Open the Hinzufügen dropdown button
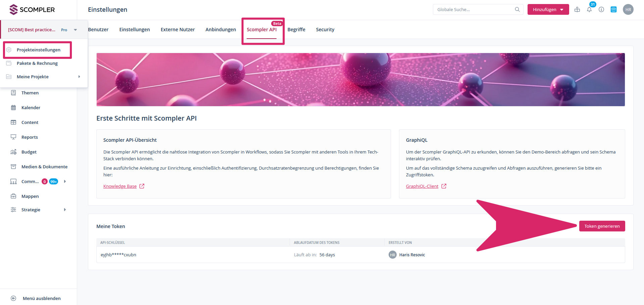The image size is (644, 305). (x=548, y=10)
